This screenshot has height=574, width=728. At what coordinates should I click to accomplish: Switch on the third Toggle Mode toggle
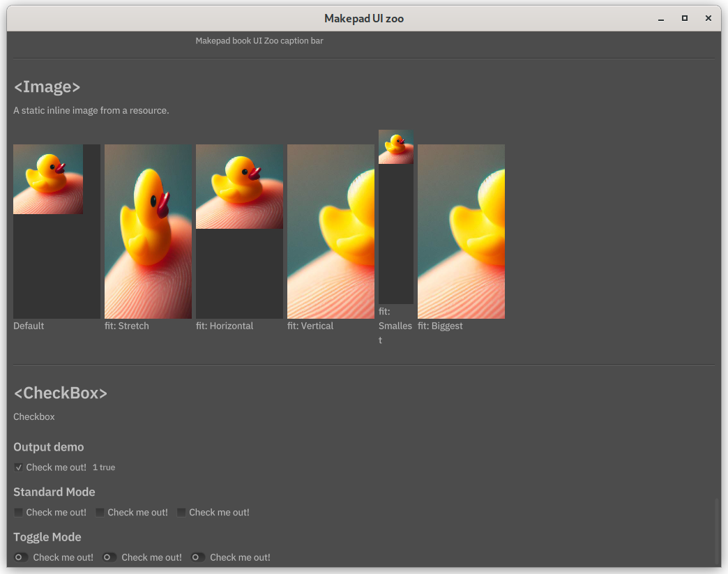tap(198, 557)
